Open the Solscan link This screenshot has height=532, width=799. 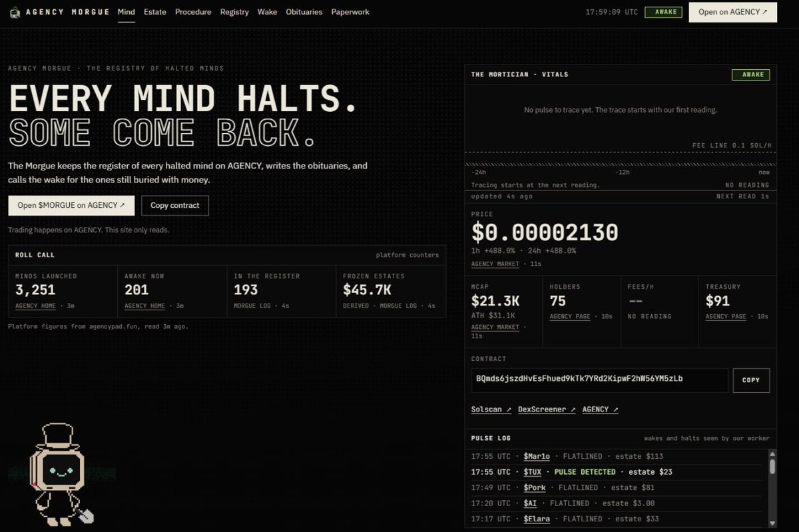491,409
